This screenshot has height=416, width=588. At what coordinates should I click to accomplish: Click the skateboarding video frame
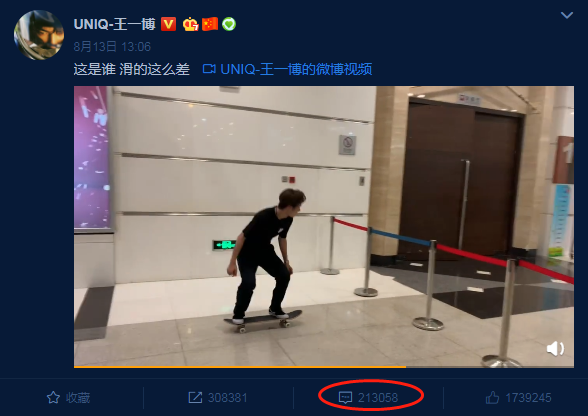pyautogui.click(x=324, y=226)
